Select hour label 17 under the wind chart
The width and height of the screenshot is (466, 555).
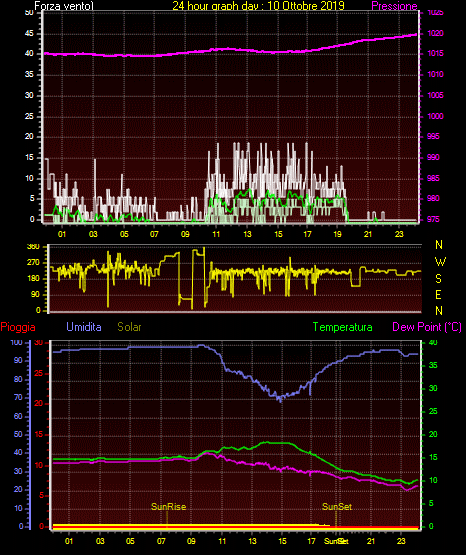click(307, 234)
